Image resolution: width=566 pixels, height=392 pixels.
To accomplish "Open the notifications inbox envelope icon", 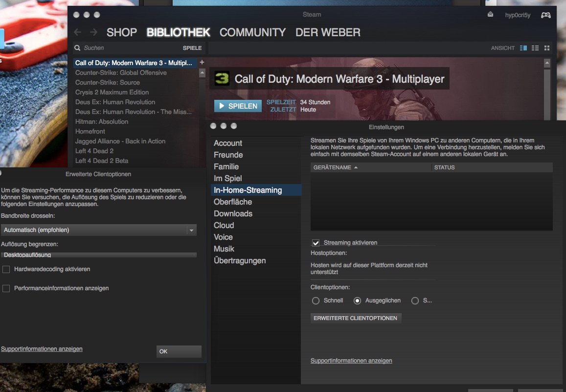I will [x=490, y=14].
